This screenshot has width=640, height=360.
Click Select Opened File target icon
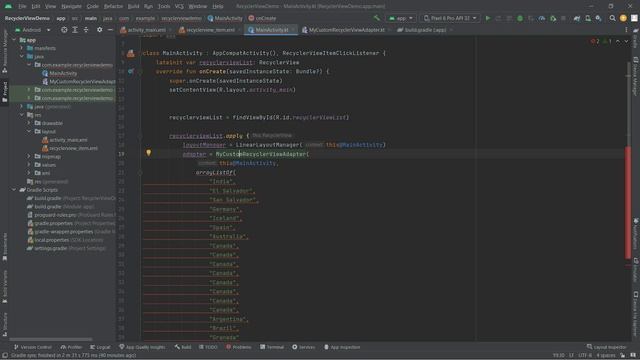[64, 30]
